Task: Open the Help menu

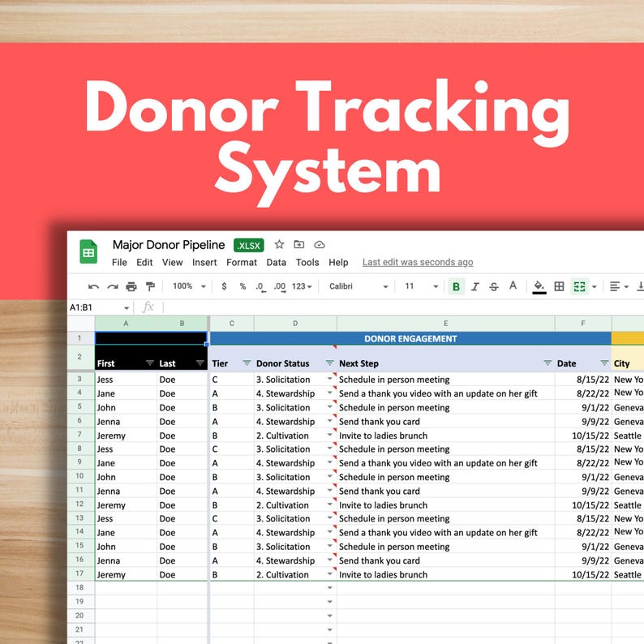Action: click(338, 263)
